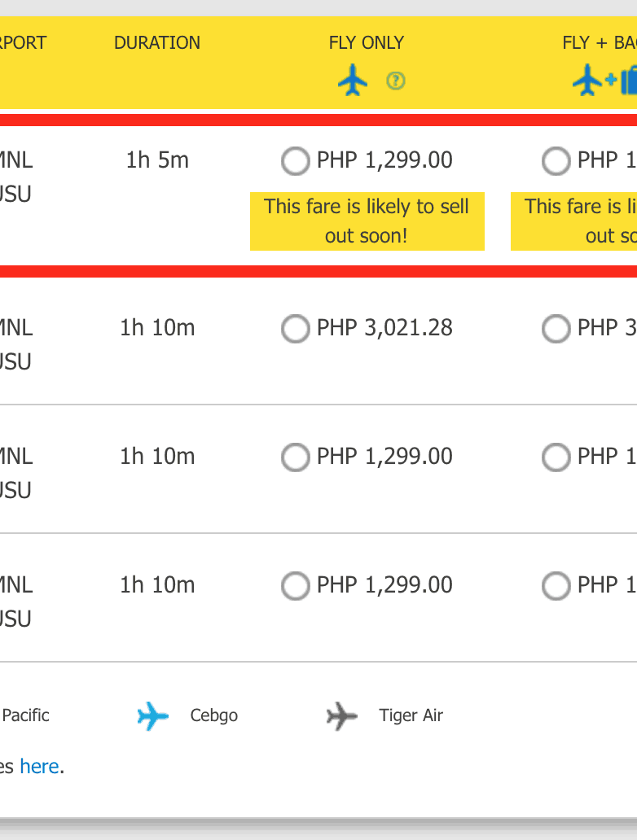Select Fly + Bag fare for the 1h 5m flight
Screen dimensions: 637x840
pyautogui.click(x=556, y=161)
